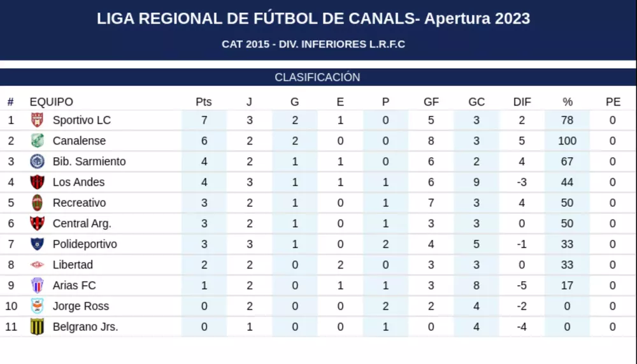
Task: Click the CLASIFICACIÓN section header
Action: tap(317, 78)
